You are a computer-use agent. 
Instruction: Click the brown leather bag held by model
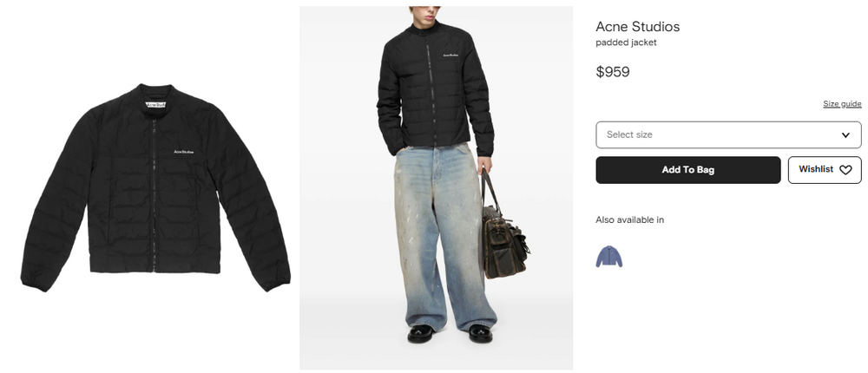(x=504, y=238)
